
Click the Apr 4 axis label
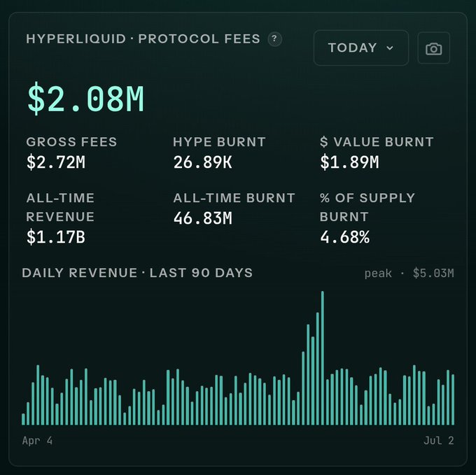tap(37, 441)
